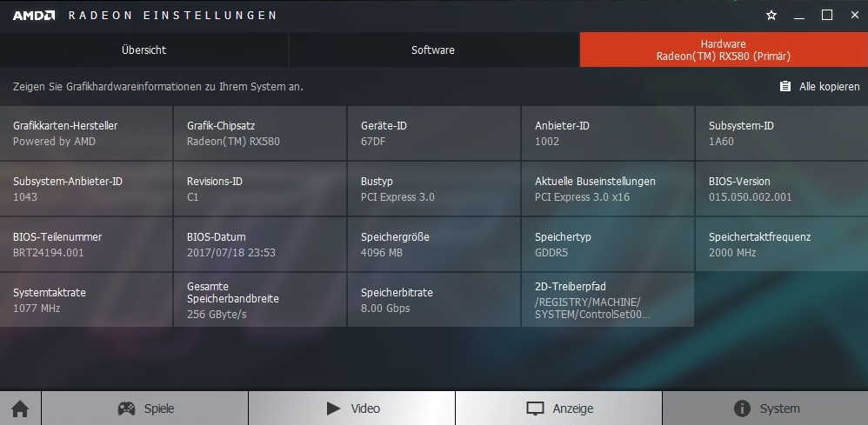Maximize the Radeon Einstellungen window

tap(827, 15)
